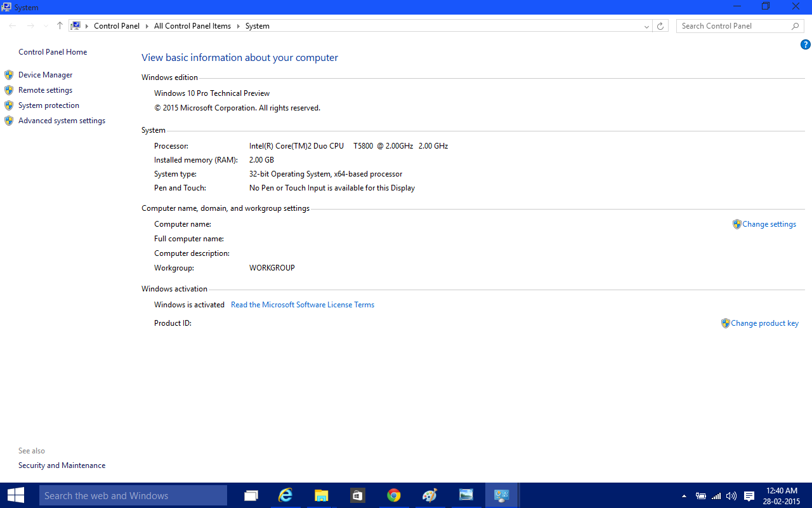Click the Back navigation arrow
Screen dimensions: 812x508
(x=13, y=26)
